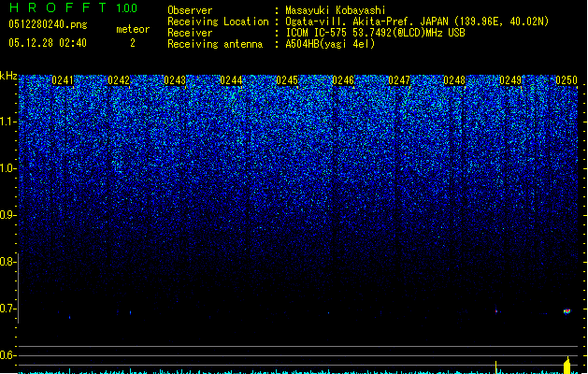Click the 0243 time marker
This screenshot has width=588, height=374.
coord(175,80)
